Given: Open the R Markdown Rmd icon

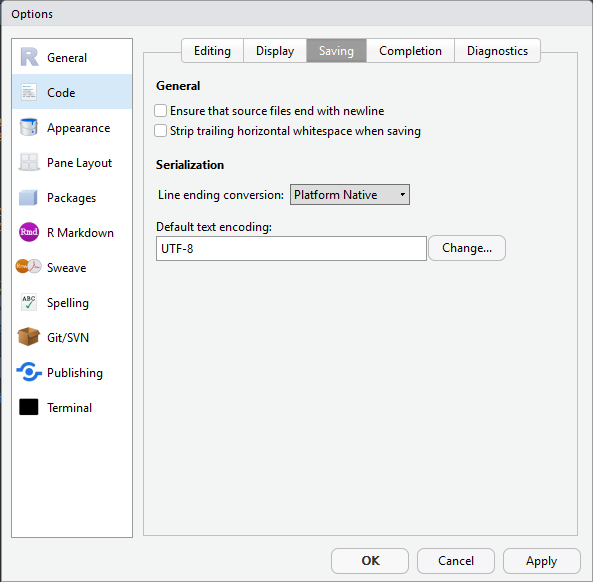Looking at the screenshot, I should pos(29,232).
